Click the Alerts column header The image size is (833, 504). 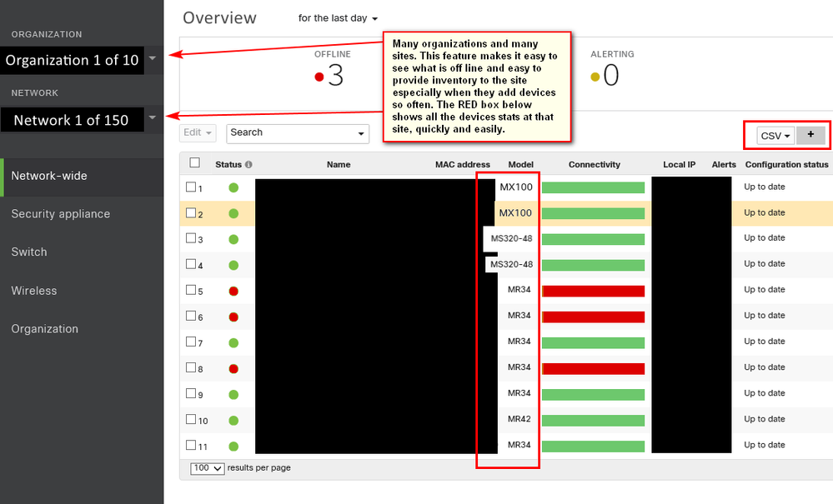tap(724, 164)
